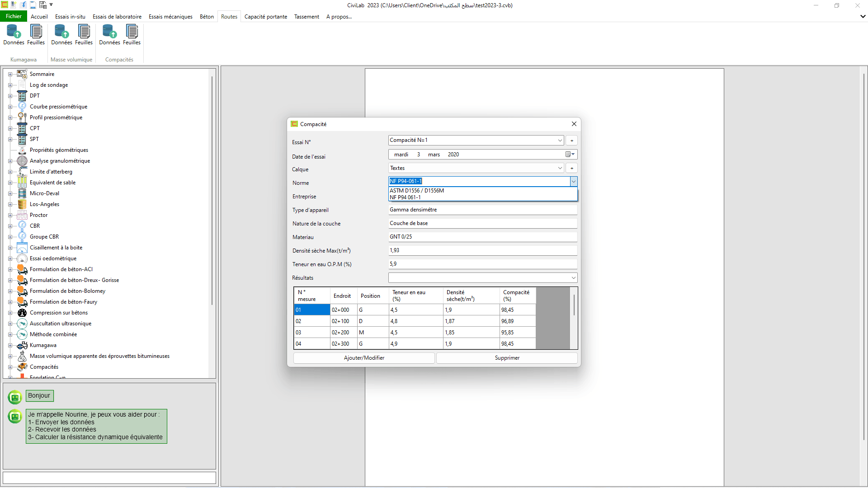868x488 pixels.
Task: Click the Nourine assistant avatar beside Bonjour
Action: tap(15, 397)
